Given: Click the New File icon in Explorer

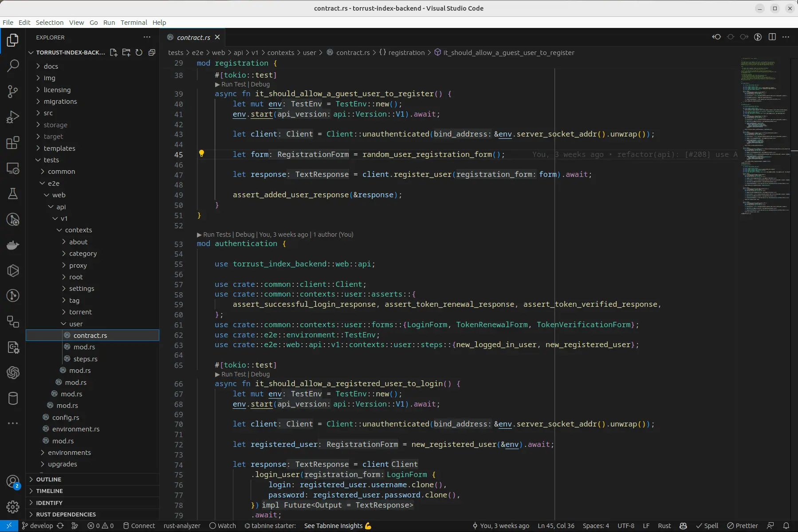Looking at the screenshot, I should [114, 52].
